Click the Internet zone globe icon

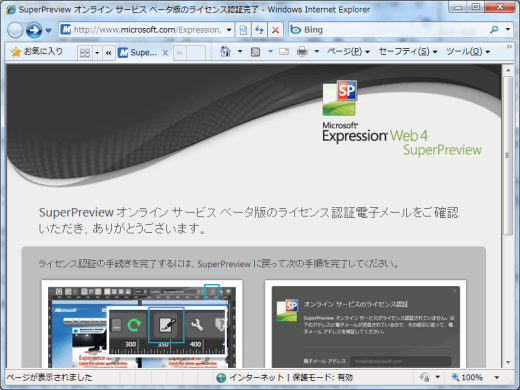click(x=221, y=378)
